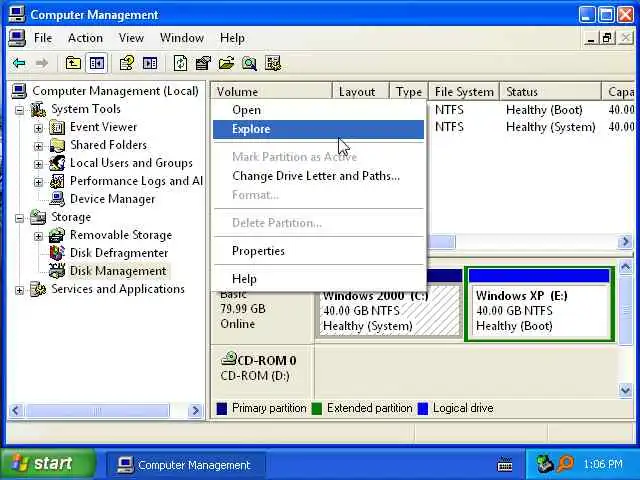Click the Device Manager icon in the tree
This screenshot has width=640, height=480.
tap(57, 199)
